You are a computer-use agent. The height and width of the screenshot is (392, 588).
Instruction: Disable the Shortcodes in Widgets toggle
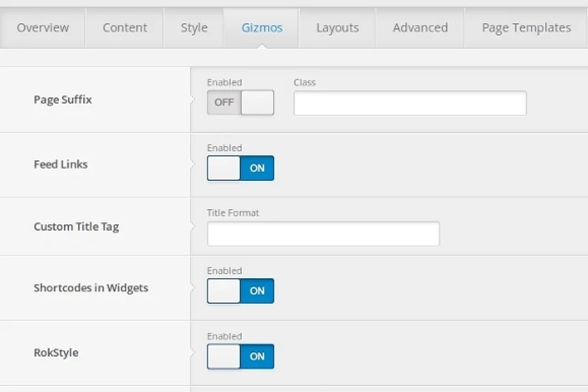coord(240,291)
